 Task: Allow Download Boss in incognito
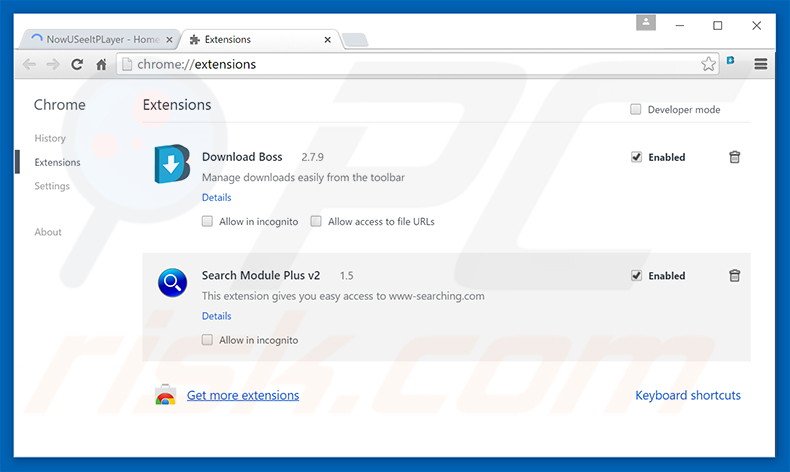tap(207, 221)
